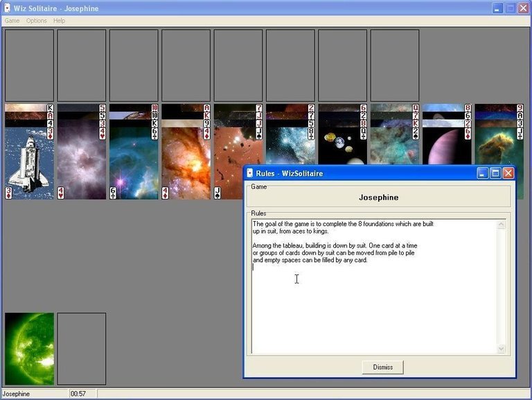Open the Help menu
Image resolution: width=532 pixels, height=400 pixels.
tap(60, 21)
